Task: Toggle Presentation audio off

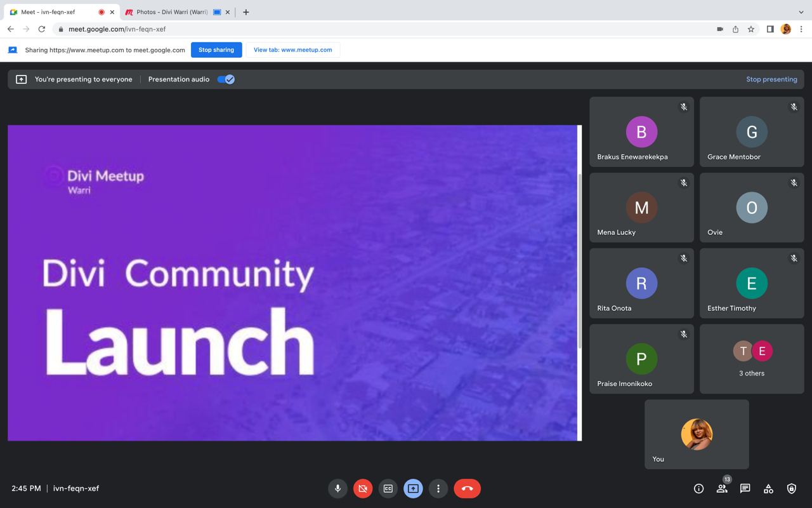Action: point(225,79)
